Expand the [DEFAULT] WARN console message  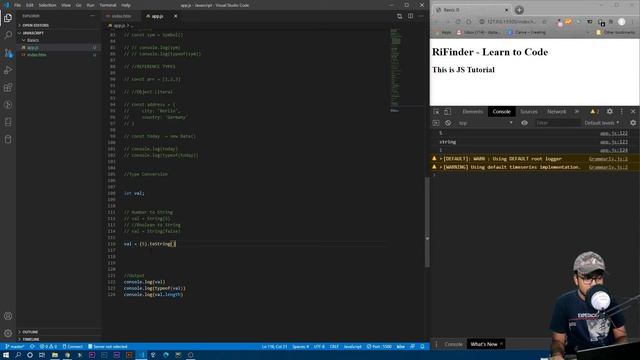point(441,159)
